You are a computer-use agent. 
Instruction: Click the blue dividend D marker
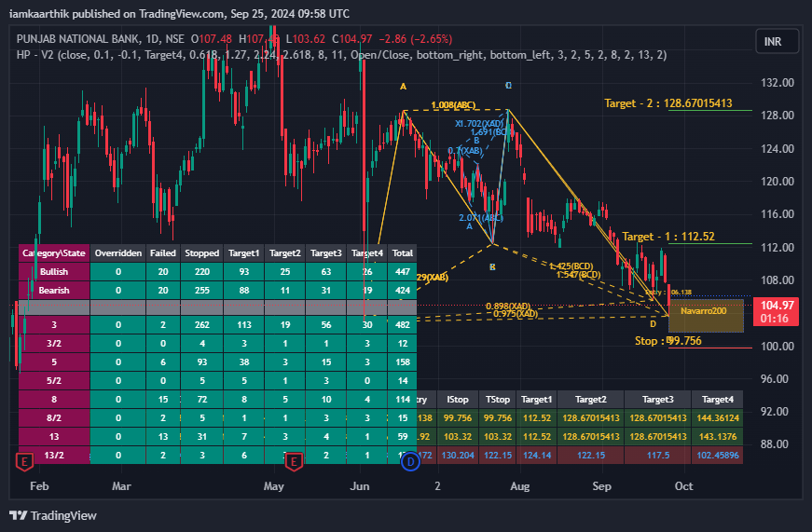[x=410, y=461]
